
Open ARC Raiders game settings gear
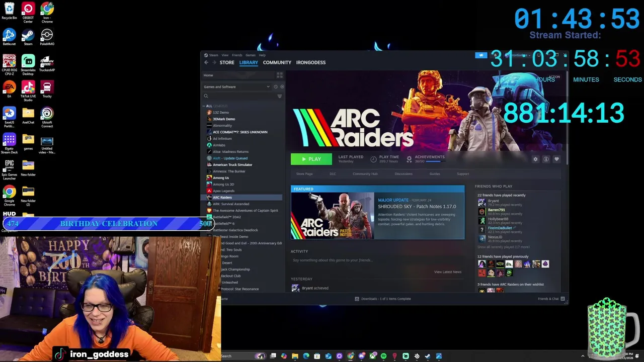[535, 159]
